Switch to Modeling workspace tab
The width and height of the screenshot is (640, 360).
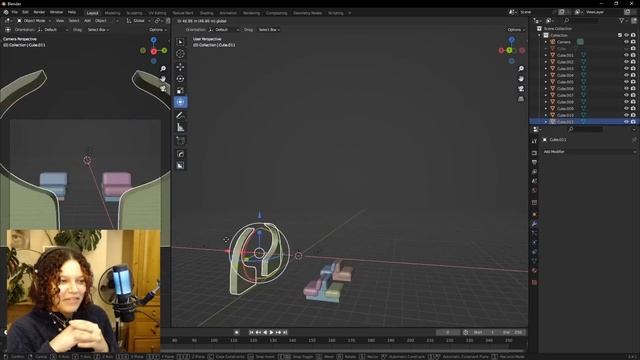pos(112,13)
